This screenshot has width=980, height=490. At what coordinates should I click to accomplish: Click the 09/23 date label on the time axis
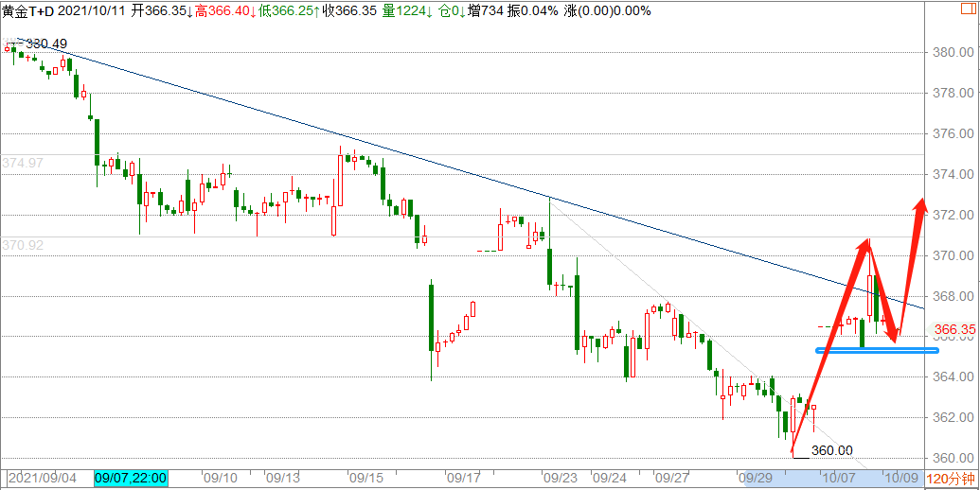pos(561,480)
